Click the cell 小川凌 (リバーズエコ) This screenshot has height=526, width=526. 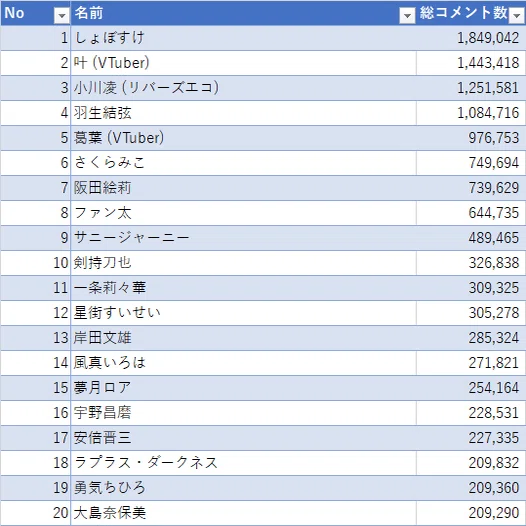coord(244,88)
